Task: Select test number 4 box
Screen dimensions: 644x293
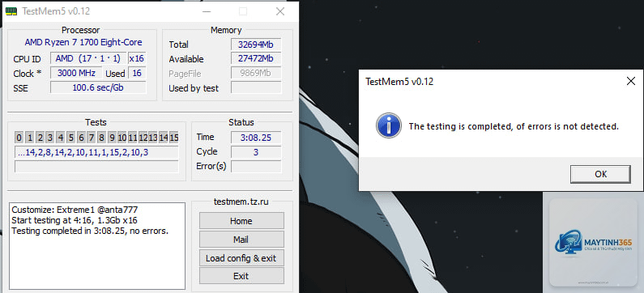Action: (61, 137)
